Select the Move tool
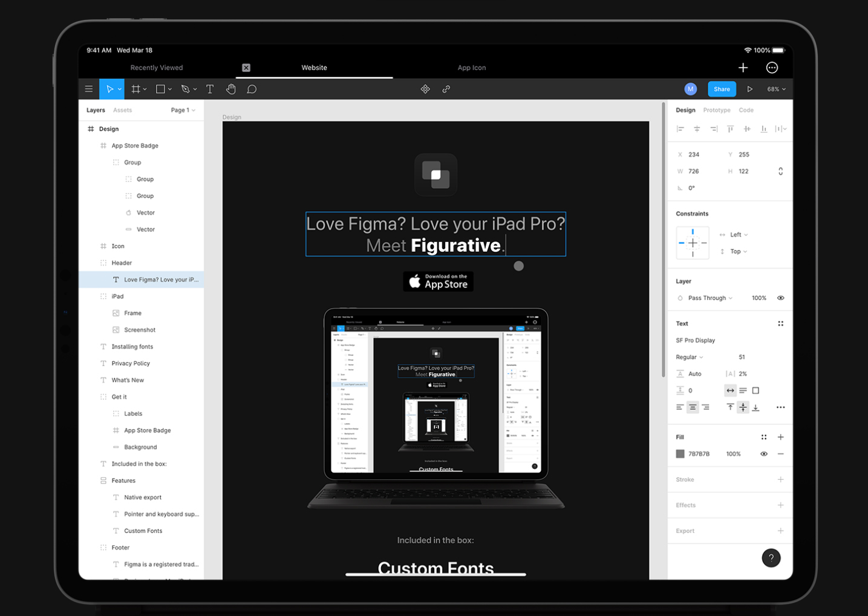868x616 pixels. pos(109,89)
